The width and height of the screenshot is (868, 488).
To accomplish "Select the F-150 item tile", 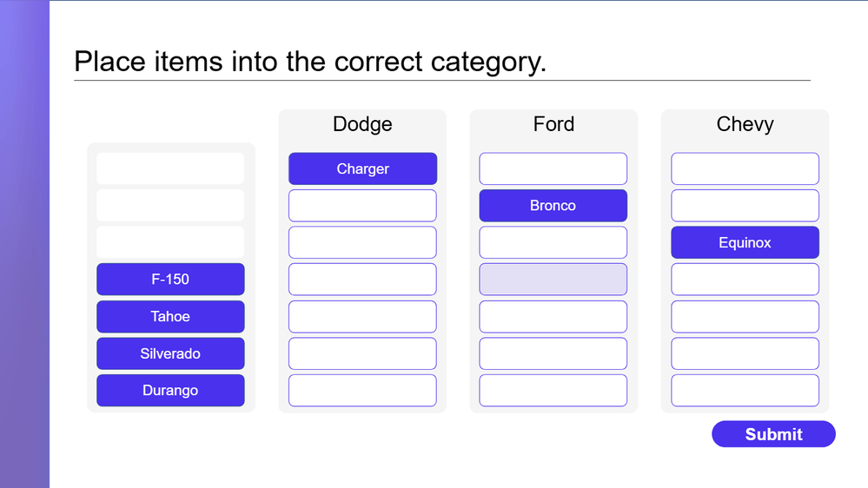I will [170, 280].
